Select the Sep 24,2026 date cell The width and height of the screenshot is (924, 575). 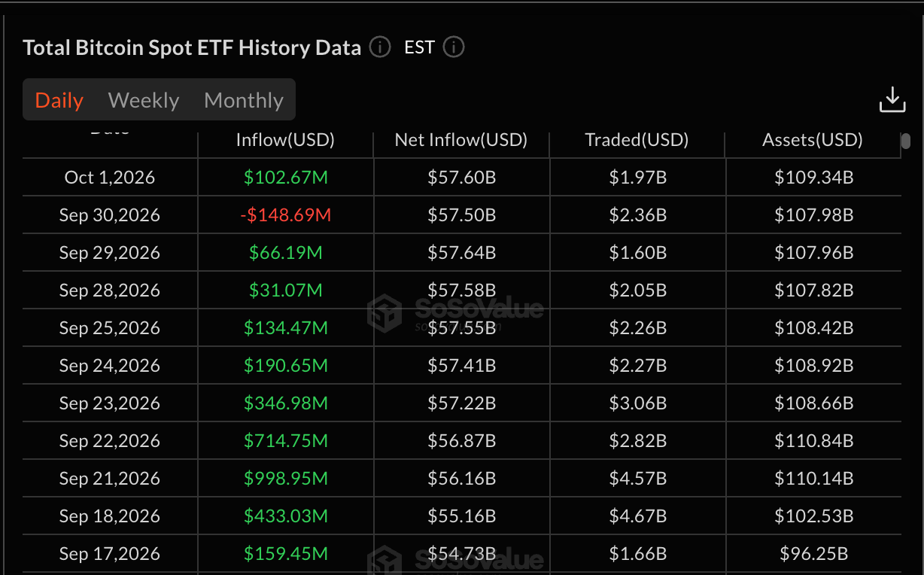point(110,366)
